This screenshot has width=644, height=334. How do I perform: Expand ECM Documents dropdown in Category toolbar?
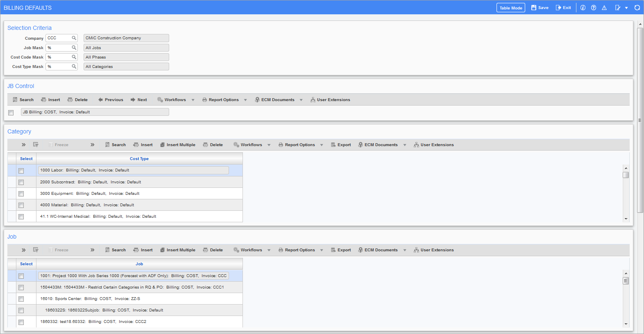coord(405,145)
